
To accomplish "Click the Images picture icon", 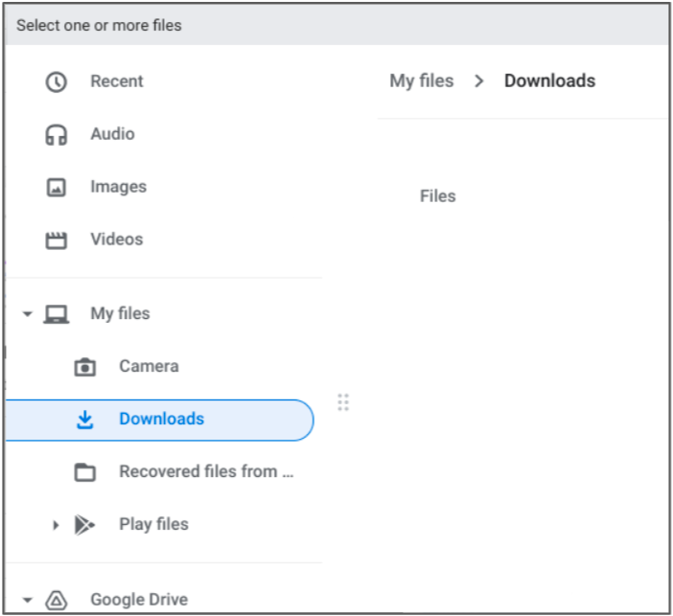I will click(x=57, y=188).
